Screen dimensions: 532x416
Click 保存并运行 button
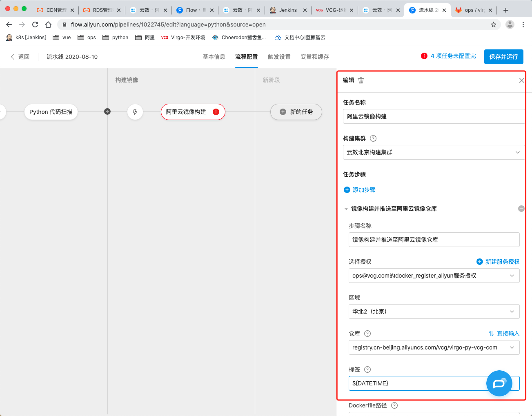click(504, 57)
